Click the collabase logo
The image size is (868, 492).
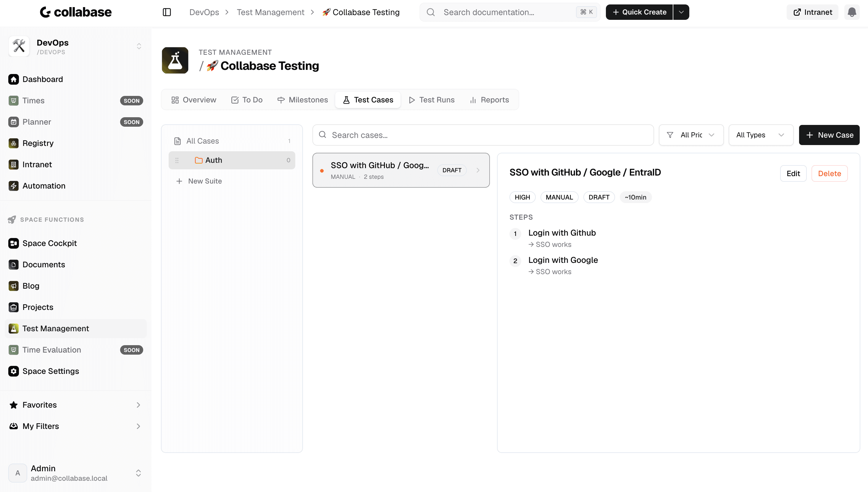tap(76, 12)
